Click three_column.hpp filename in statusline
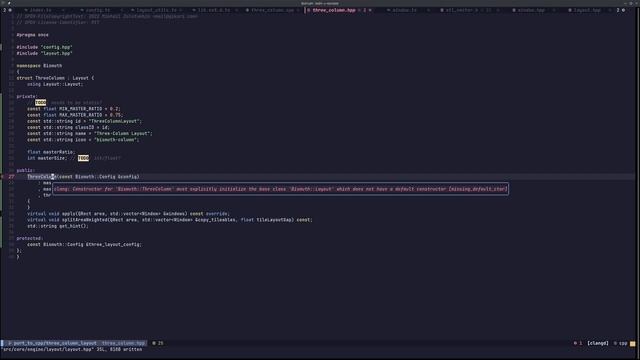640x360 pixels. click(x=123, y=343)
